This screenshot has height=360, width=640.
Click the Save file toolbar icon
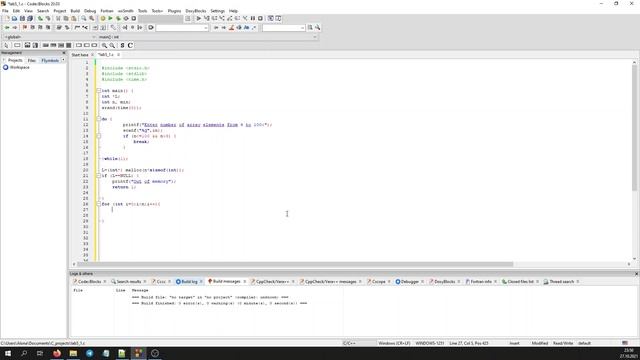22,18
